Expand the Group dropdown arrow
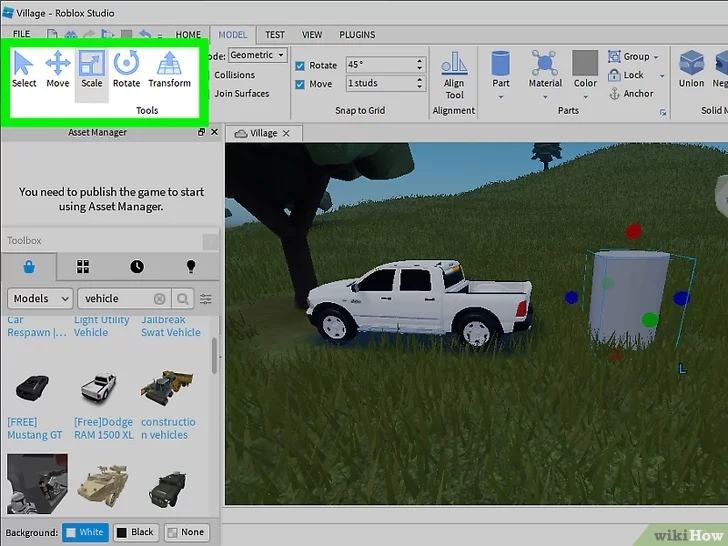Screen dimensions: 728x546 (656, 57)
